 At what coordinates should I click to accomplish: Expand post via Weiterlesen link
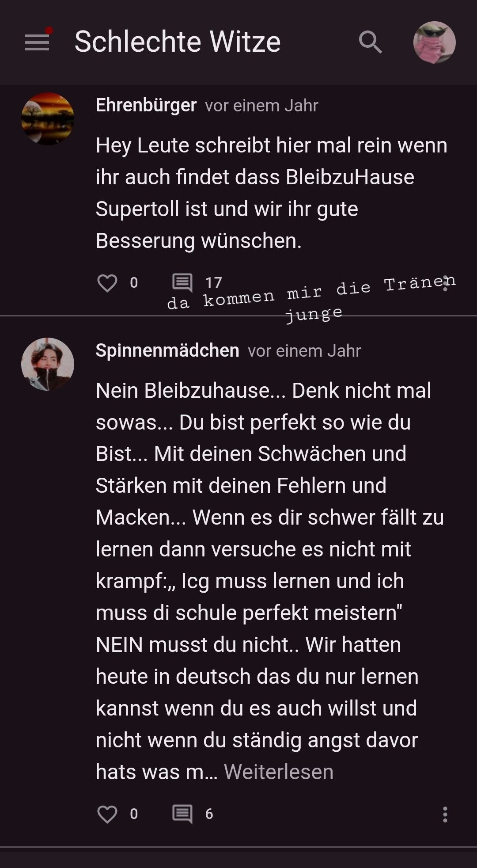pyautogui.click(x=279, y=772)
